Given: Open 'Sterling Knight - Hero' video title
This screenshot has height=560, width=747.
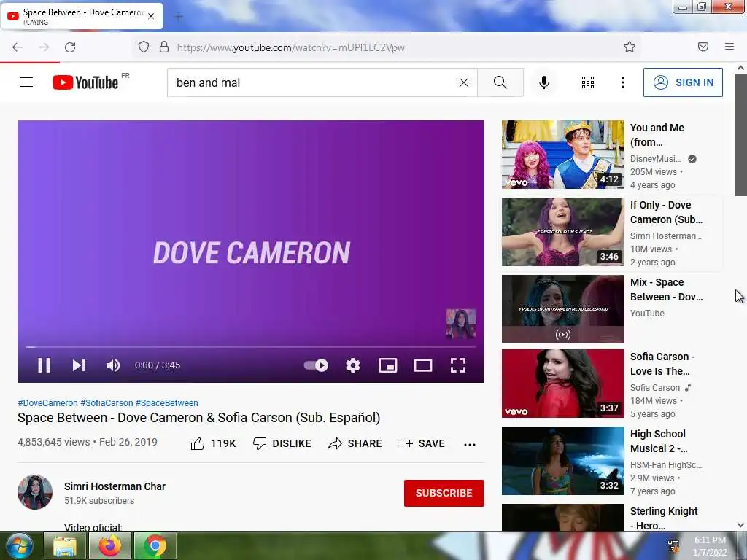Looking at the screenshot, I should point(664,518).
